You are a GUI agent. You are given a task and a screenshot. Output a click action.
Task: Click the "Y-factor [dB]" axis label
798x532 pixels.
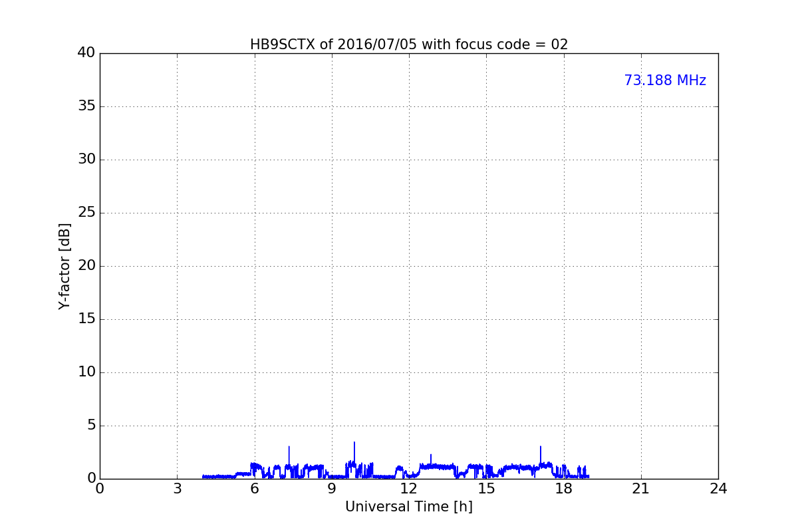65,266
